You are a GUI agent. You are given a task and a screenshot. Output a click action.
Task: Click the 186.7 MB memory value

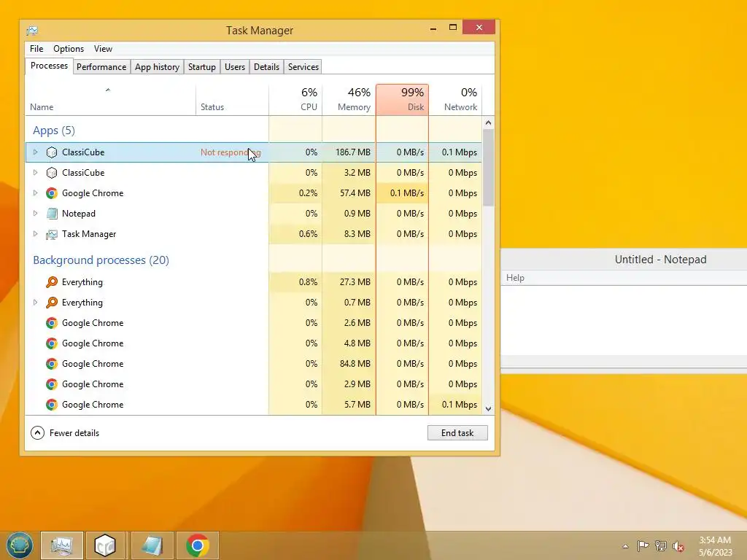352,152
